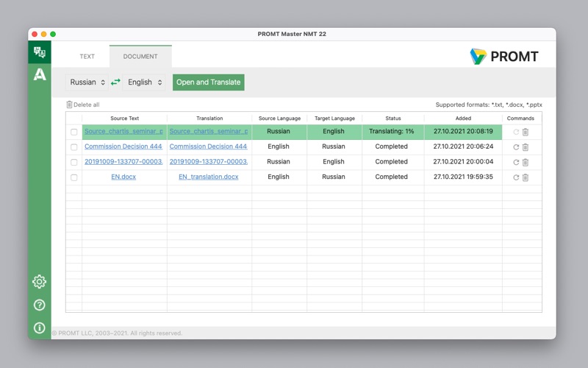
Task: Click the Source Language column header
Action: [x=279, y=118]
